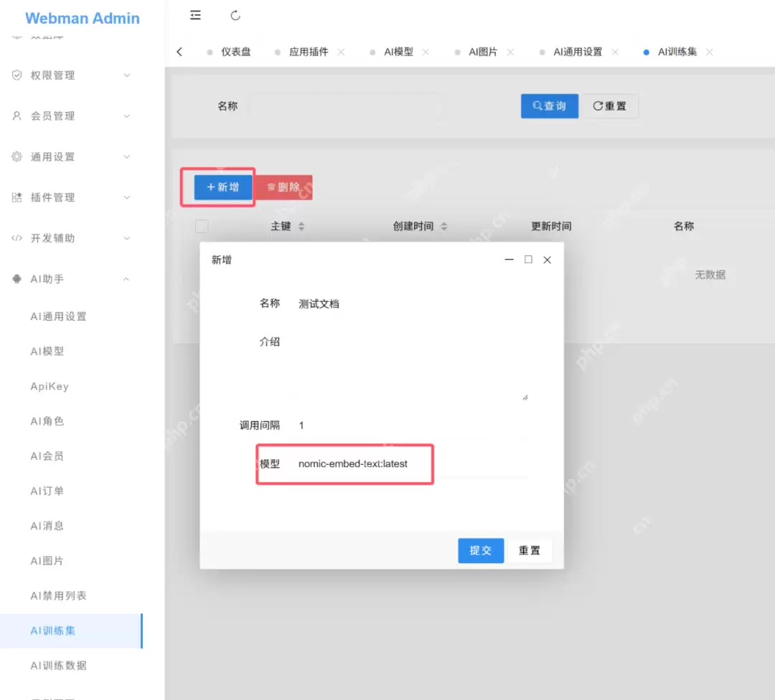Click the 查询 search button
Image resolution: width=775 pixels, height=700 pixels.
click(x=549, y=105)
